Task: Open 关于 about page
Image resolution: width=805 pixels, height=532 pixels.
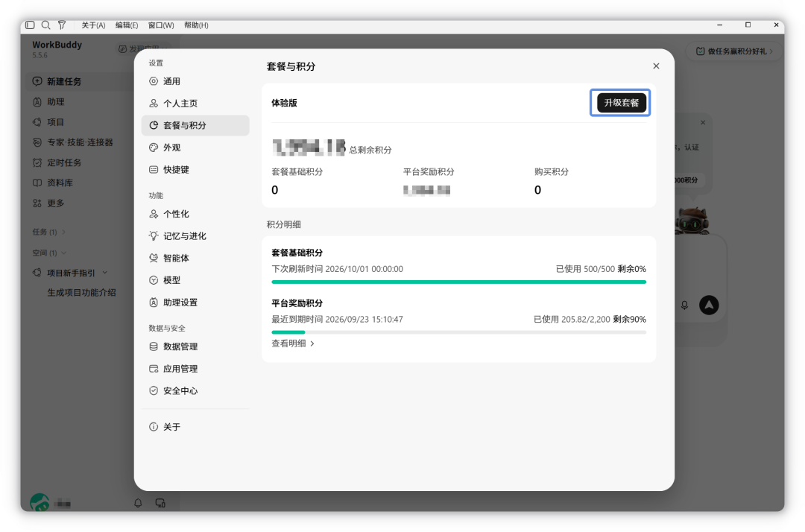Action: click(195, 427)
